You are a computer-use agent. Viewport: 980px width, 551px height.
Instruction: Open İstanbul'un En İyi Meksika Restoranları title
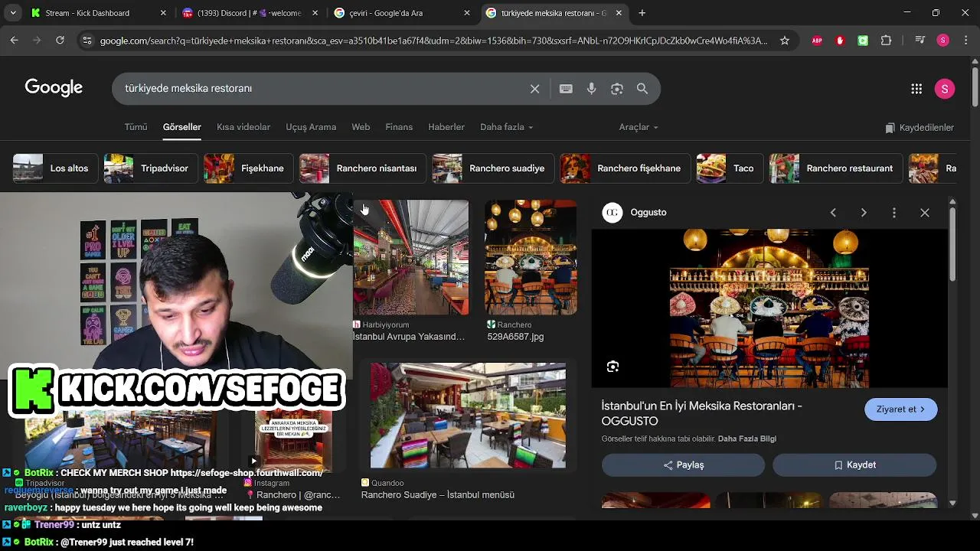click(701, 413)
